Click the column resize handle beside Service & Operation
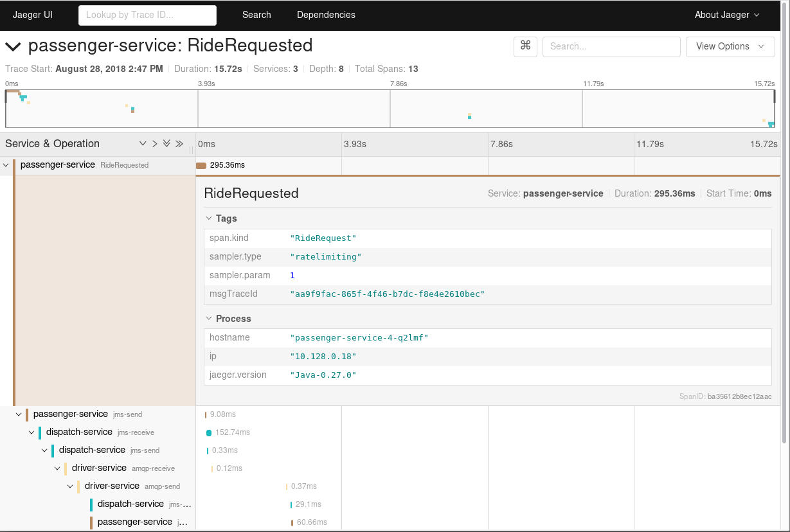Image resolution: width=790 pixels, height=532 pixels. pos(191,150)
